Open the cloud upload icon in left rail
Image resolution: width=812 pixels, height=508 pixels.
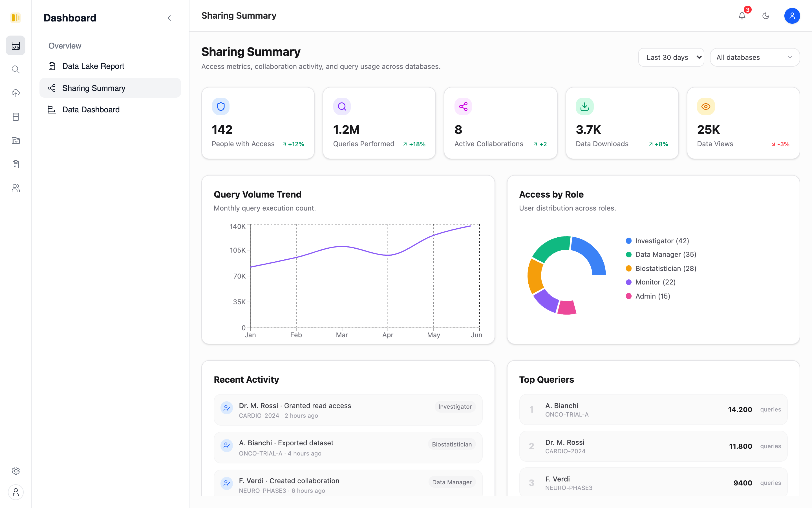click(16, 93)
